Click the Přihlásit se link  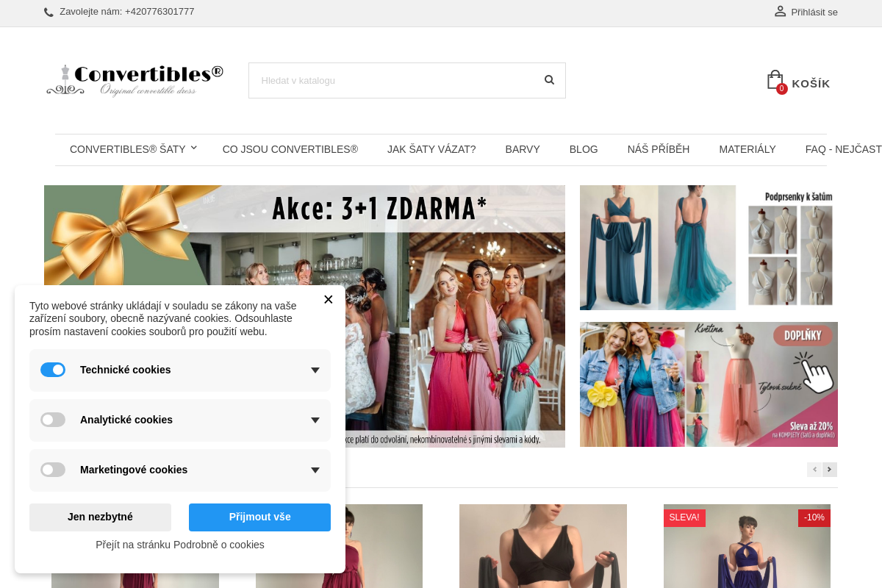point(814,12)
